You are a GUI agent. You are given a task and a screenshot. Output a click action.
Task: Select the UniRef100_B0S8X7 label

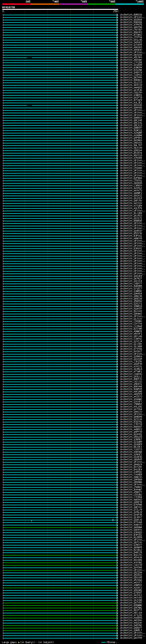(131, 352)
